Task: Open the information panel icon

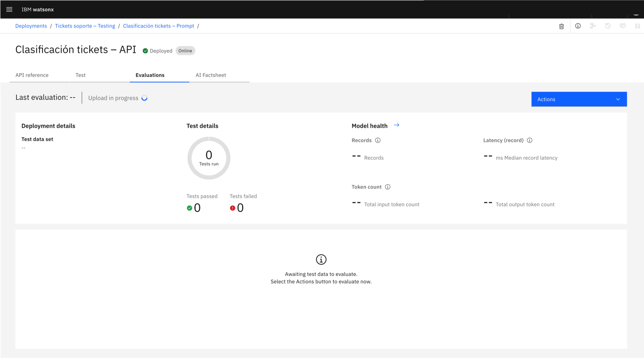Action: 578,26
